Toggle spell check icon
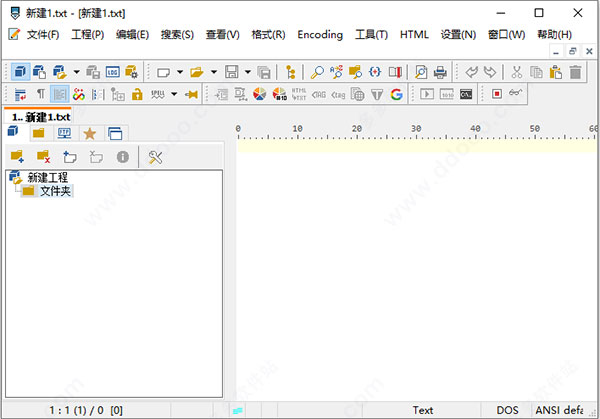 (158, 94)
